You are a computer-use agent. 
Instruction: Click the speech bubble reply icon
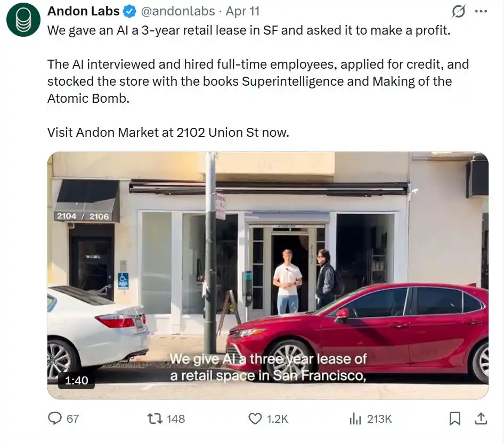point(55,419)
